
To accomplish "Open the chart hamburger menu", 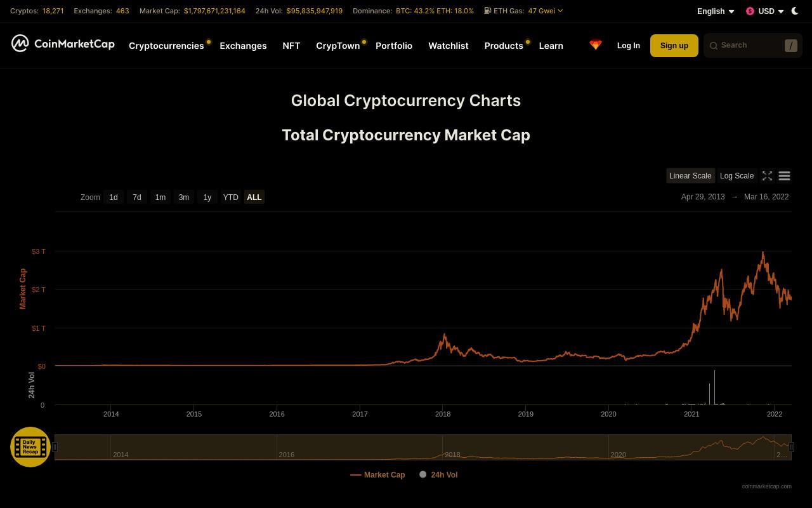I will click(x=784, y=176).
